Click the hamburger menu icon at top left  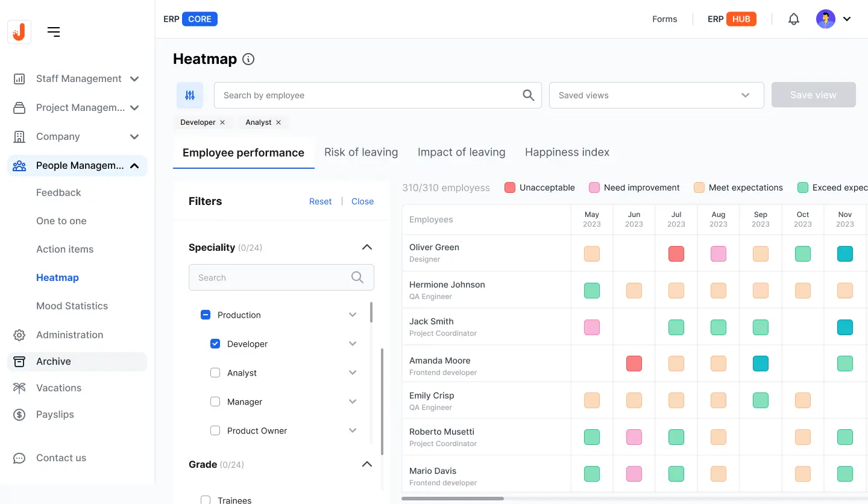(x=54, y=31)
